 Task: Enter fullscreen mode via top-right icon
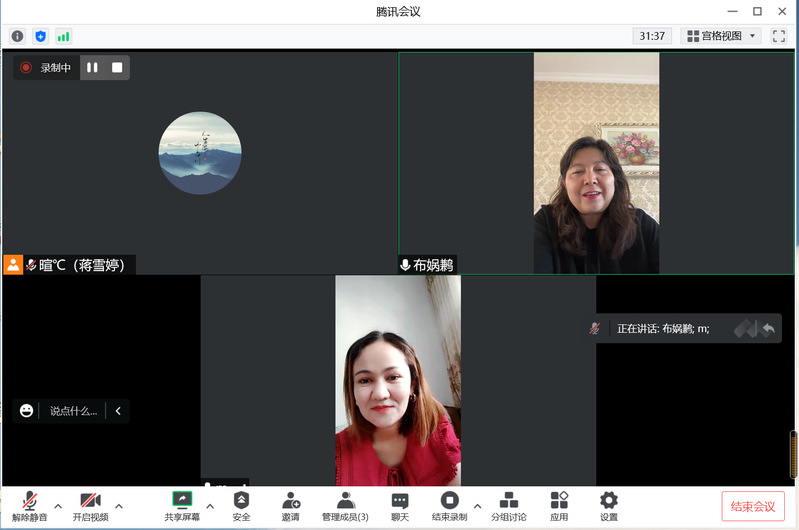[x=779, y=36]
